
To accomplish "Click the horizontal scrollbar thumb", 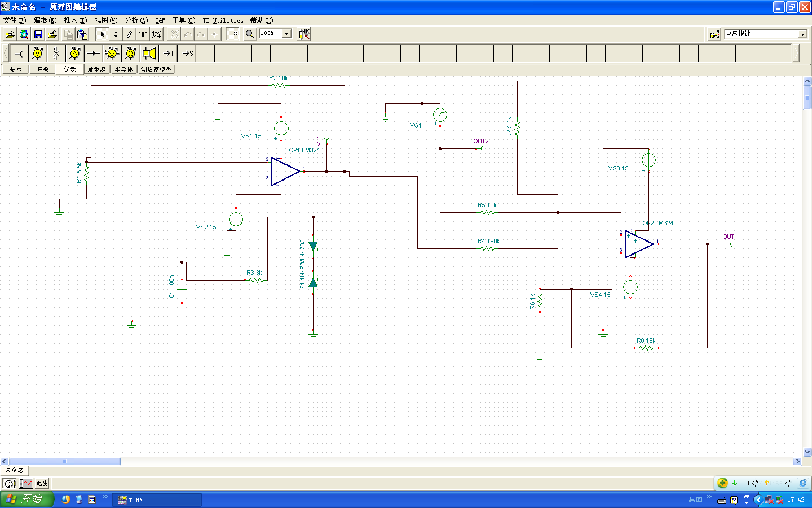I will [65, 462].
